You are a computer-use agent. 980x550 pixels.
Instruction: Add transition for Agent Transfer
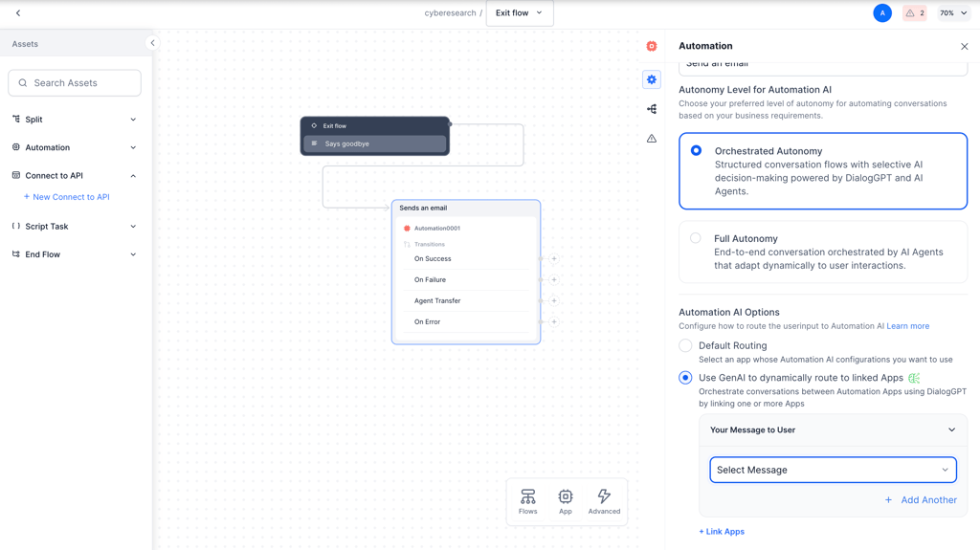tap(554, 300)
